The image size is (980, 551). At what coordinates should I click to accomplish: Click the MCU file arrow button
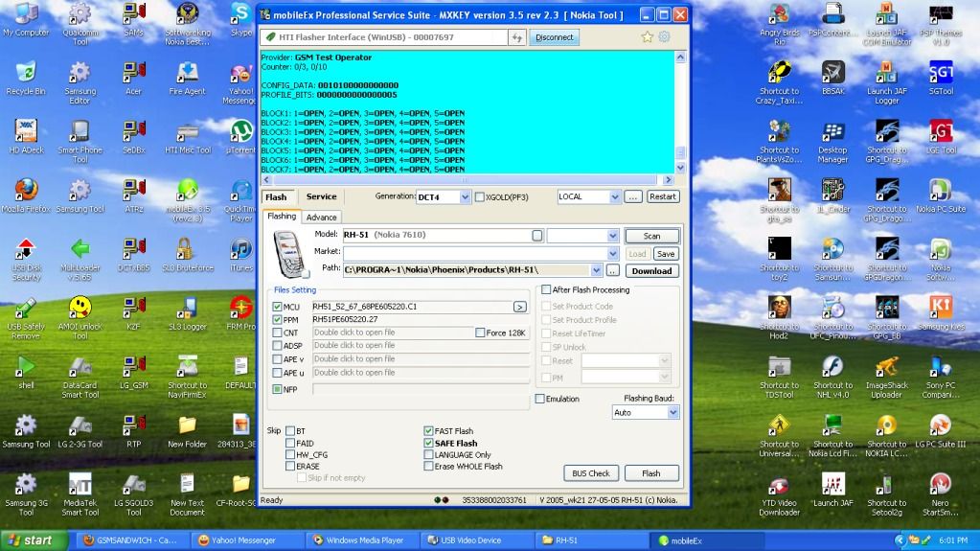[519, 307]
